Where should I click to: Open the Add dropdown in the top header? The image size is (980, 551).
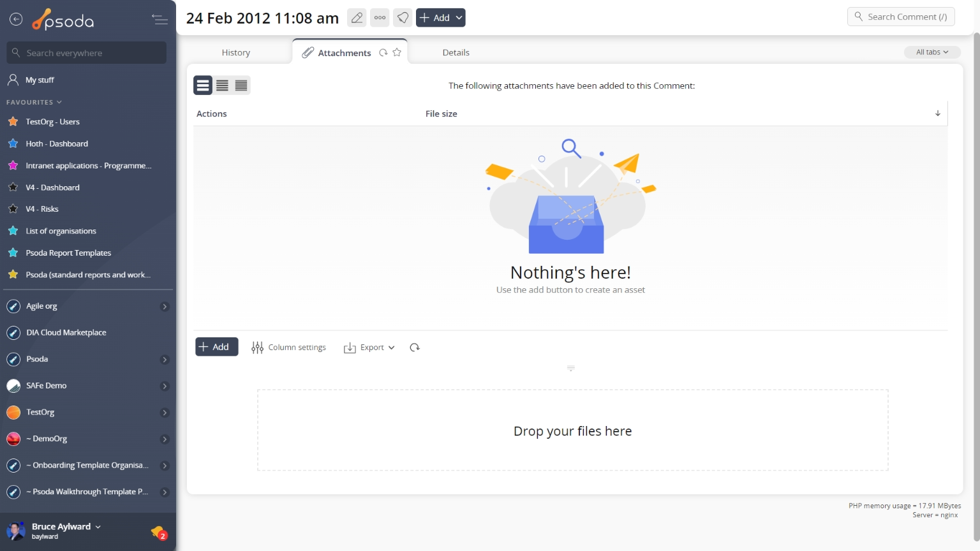[x=440, y=18]
